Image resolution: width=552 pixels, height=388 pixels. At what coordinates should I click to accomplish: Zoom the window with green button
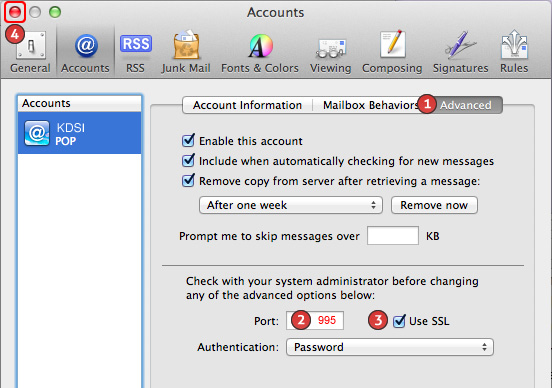pyautogui.click(x=55, y=12)
